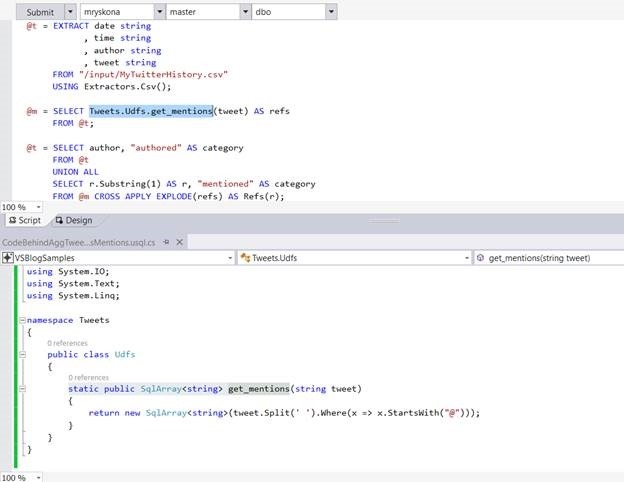624x482 pixels.
Task: Expand the master database dropdown
Action: 207,12
